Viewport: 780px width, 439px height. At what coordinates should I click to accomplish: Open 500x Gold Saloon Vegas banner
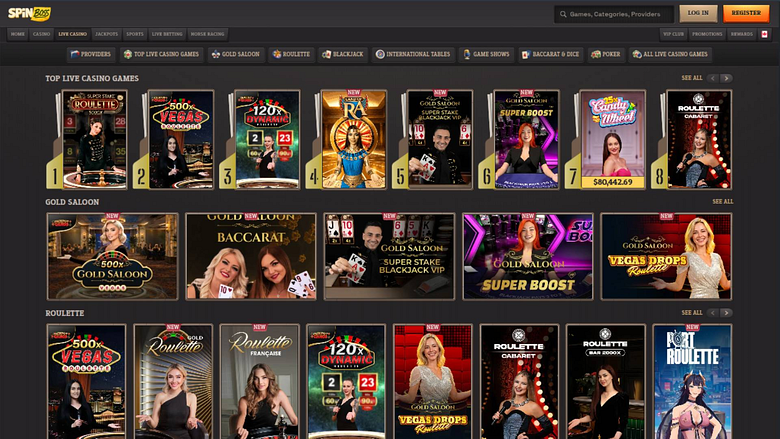point(112,257)
